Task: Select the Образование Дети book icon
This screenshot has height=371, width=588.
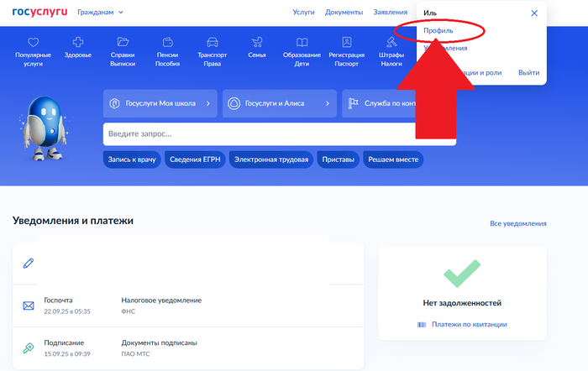Action: click(301, 42)
